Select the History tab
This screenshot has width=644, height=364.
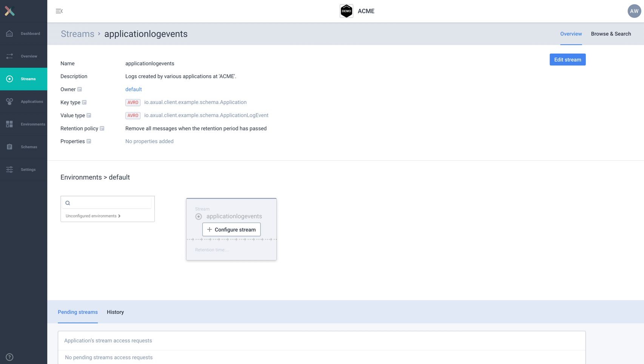pos(115,312)
